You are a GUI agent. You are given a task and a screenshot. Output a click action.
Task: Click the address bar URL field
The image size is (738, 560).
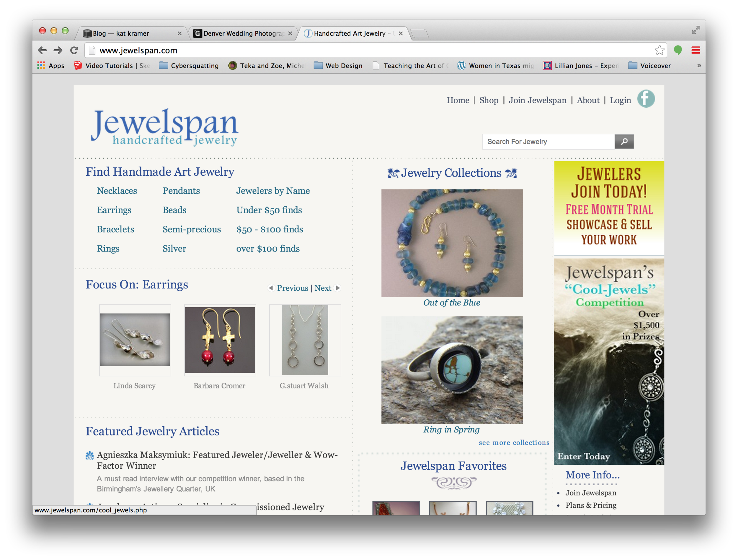click(375, 50)
